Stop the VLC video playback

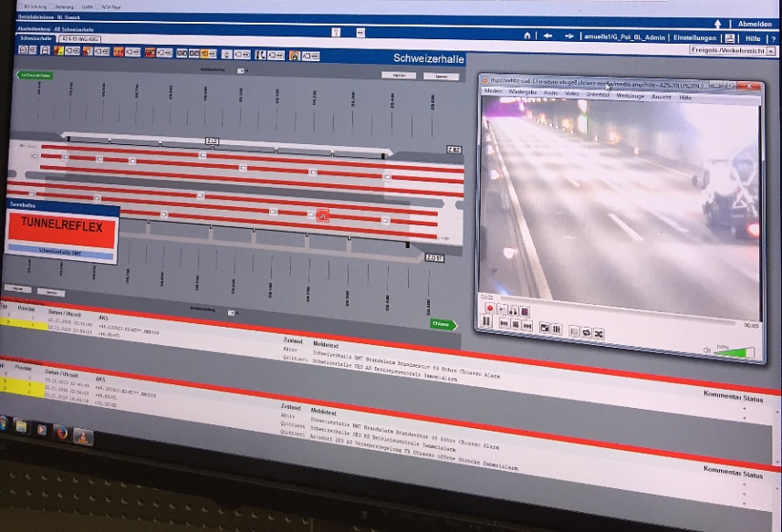pos(516,325)
